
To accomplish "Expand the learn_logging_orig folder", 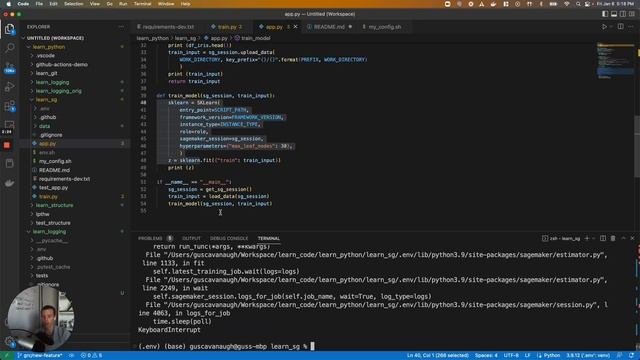I will click(58, 91).
